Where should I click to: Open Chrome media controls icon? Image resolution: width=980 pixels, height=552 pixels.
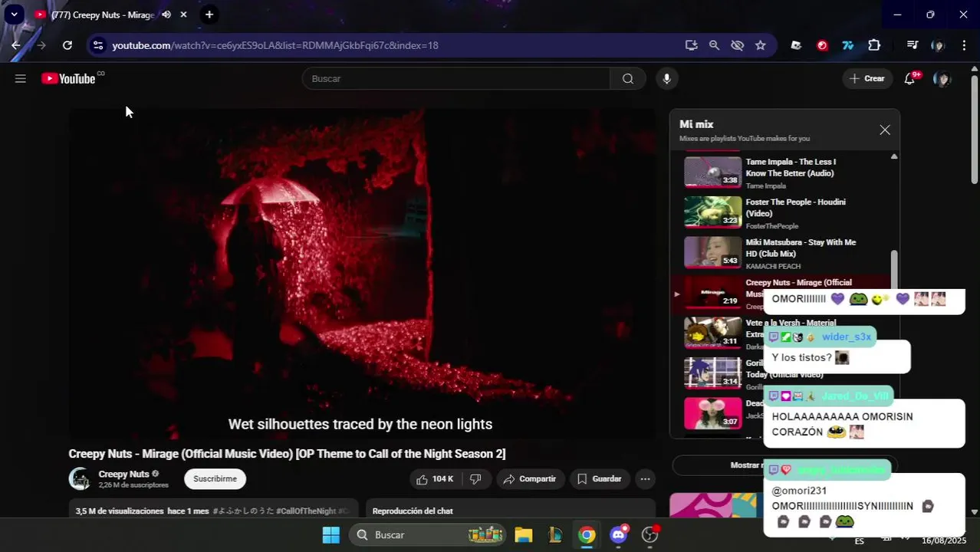912,45
